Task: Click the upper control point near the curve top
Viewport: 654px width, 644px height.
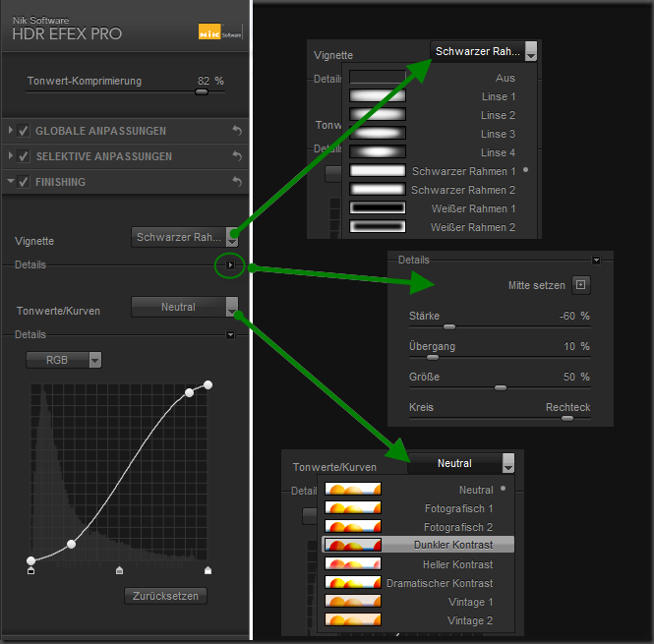Action: click(189, 392)
